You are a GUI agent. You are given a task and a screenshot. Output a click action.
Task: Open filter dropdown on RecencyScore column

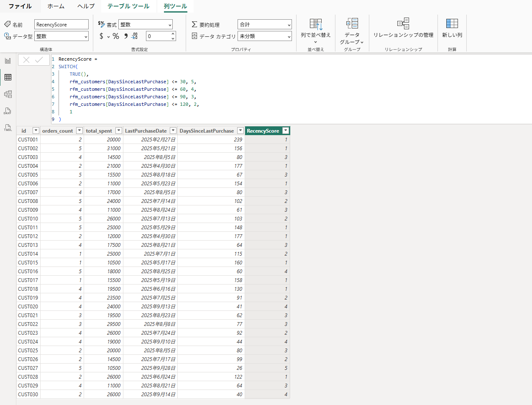(285, 131)
